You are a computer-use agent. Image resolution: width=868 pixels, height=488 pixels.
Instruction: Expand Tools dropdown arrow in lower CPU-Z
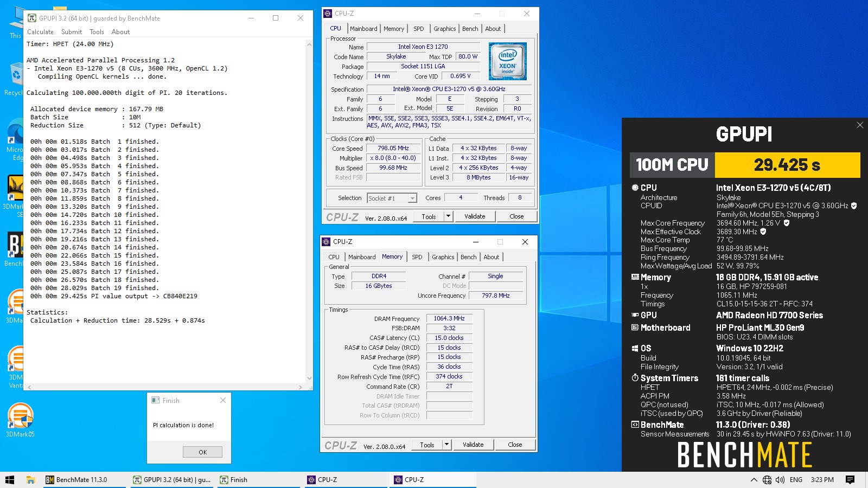coord(446,445)
